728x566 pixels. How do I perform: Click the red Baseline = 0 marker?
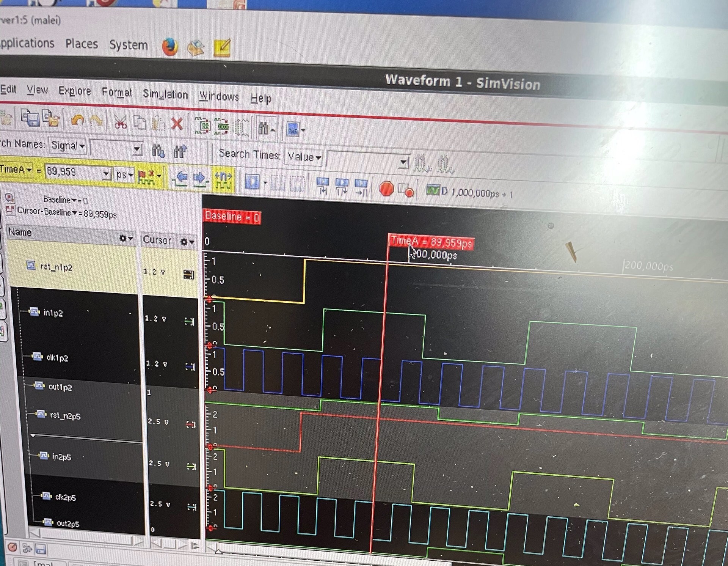coord(232,217)
